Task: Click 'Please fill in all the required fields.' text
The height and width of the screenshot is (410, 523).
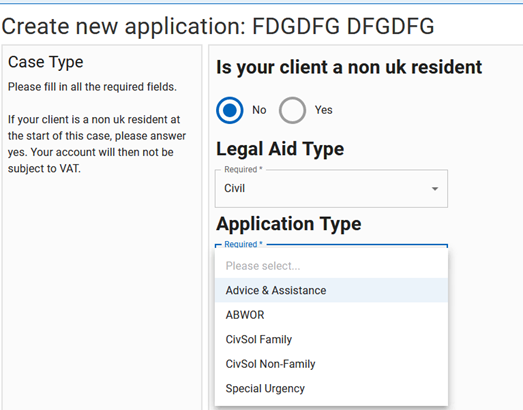Action: pyautogui.click(x=92, y=87)
